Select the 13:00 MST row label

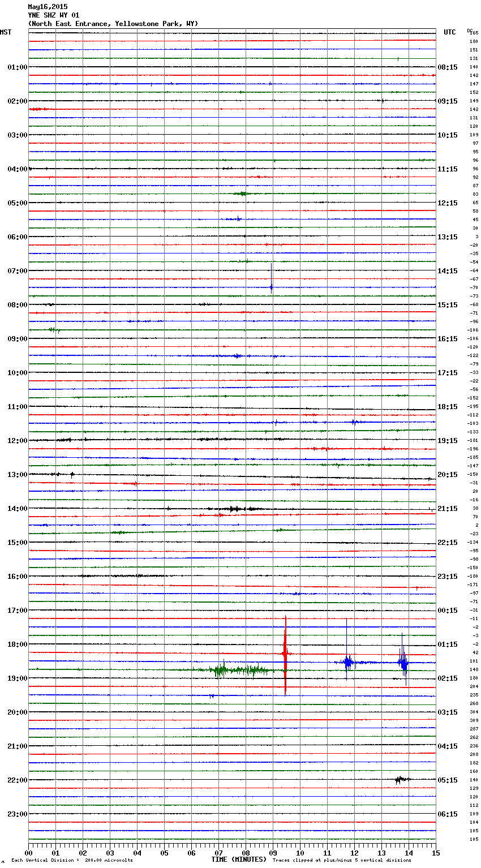pyautogui.click(x=17, y=475)
